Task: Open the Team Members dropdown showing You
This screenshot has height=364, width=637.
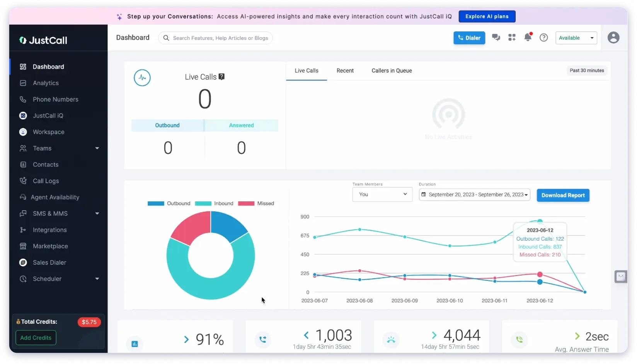Action: (382, 194)
